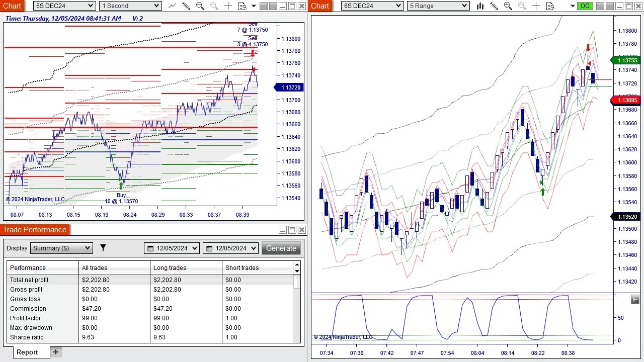This screenshot has height=362, width=644.
Task: Select the Total net profit row label
Action: click(x=29, y=280)
